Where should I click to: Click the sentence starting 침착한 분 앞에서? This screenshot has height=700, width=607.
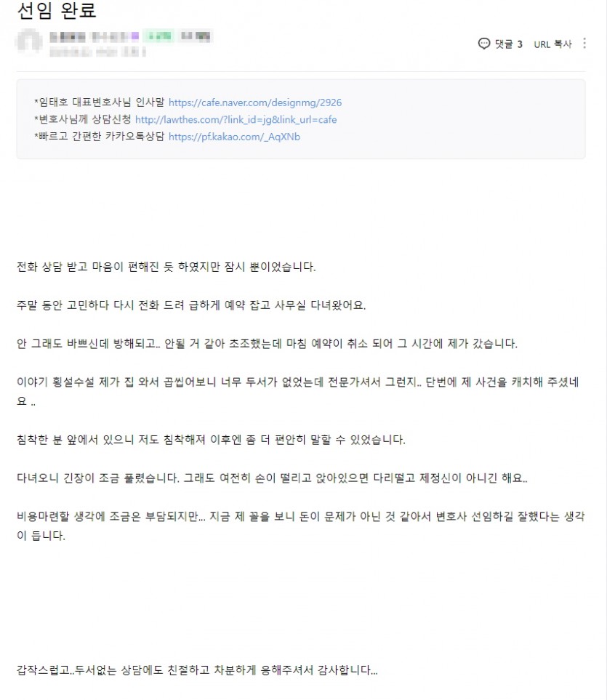211,440
